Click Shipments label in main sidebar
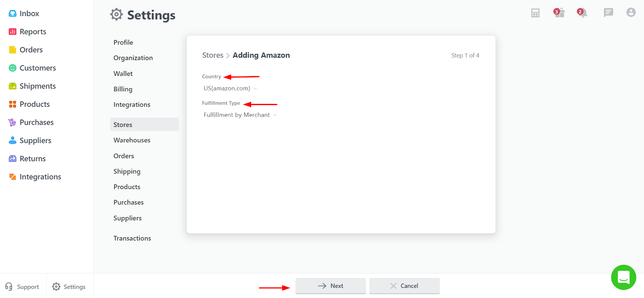Image resolution: width=644 pixels, height=298 pixels. (38, 86)
